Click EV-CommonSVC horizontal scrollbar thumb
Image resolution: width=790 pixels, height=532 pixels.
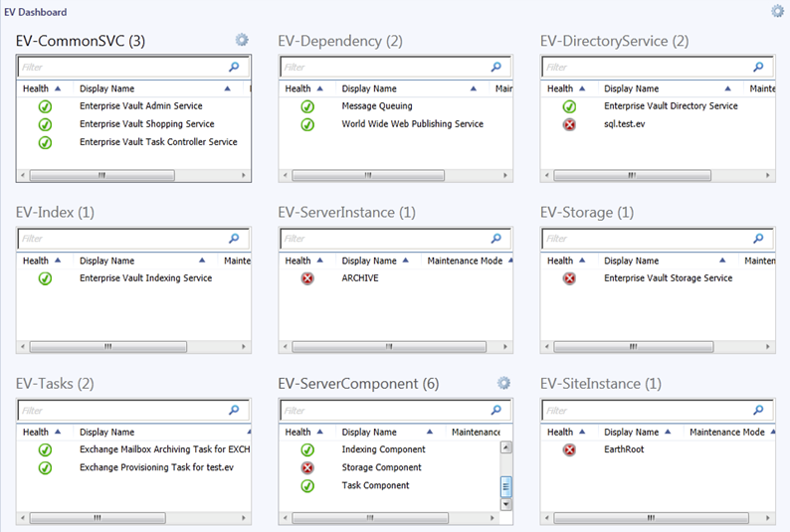pos(102,175)
